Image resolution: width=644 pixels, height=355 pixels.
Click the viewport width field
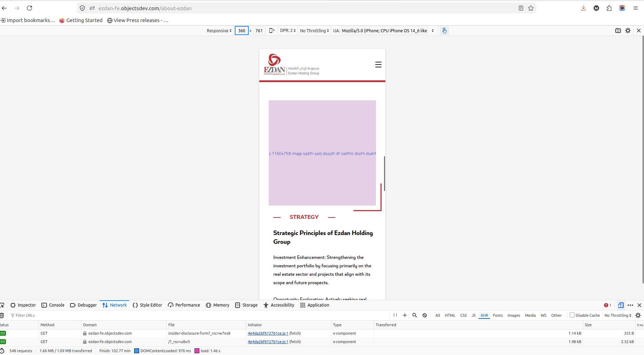click(x=242, y=31)
